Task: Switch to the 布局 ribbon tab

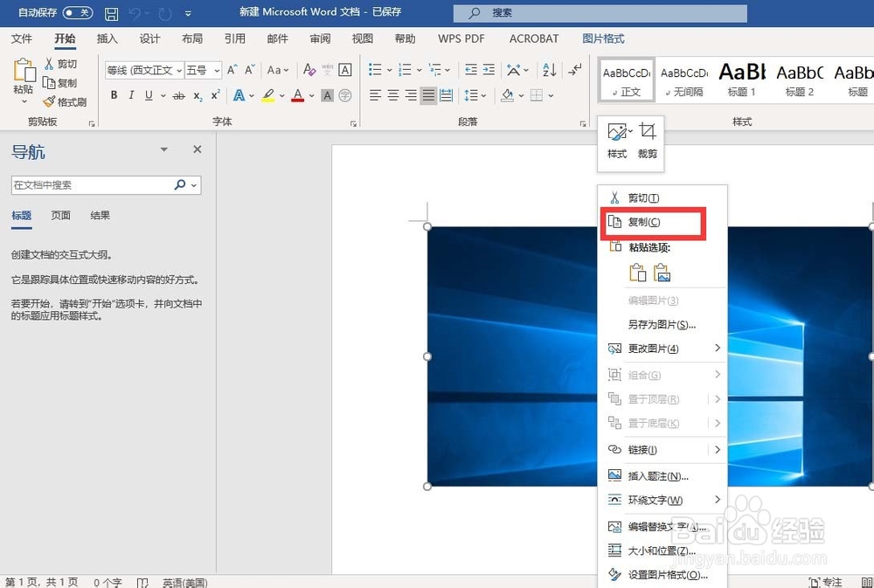Action: 192,38
